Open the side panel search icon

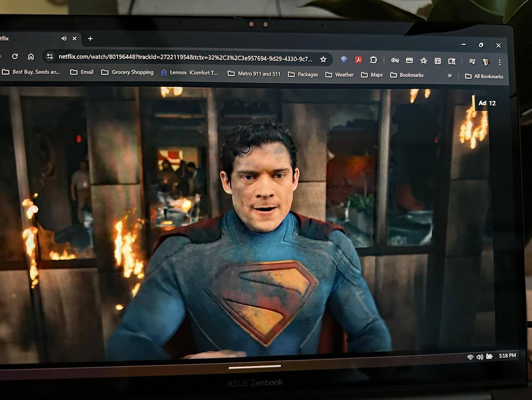[x=452, y=61]
